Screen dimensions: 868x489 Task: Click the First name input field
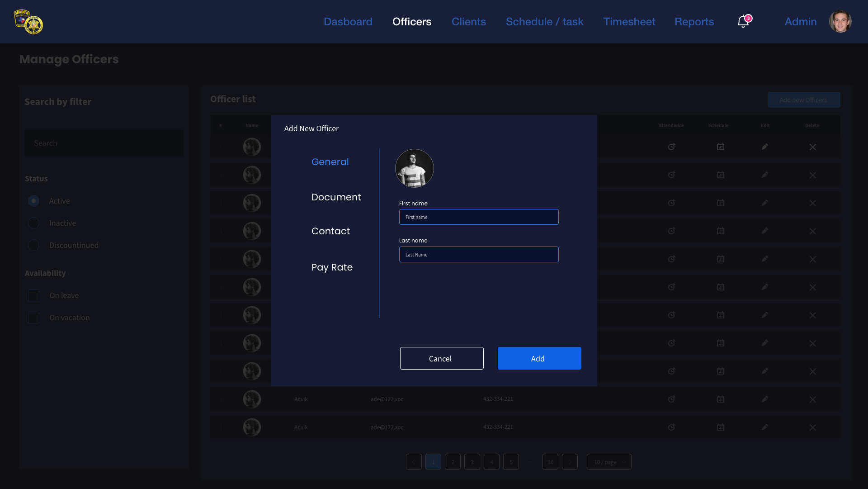[x=478, y=217]
